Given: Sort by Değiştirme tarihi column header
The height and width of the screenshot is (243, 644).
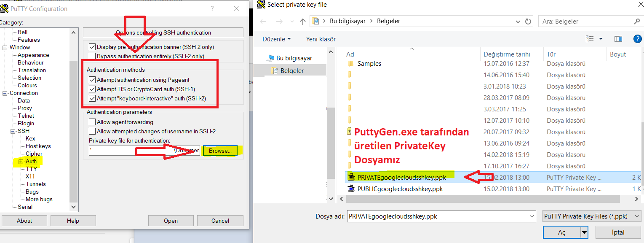Looking at the screenshot, I should pos(507,54).
